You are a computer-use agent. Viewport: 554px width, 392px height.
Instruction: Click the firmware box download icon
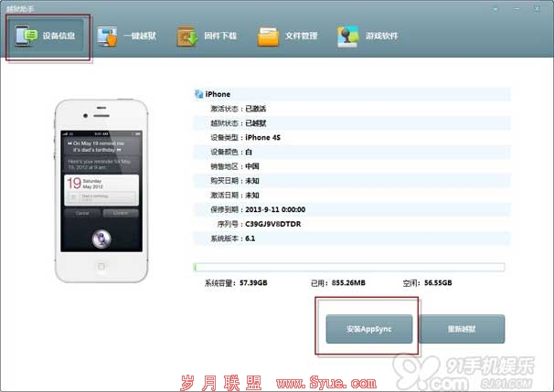[186, 37]
